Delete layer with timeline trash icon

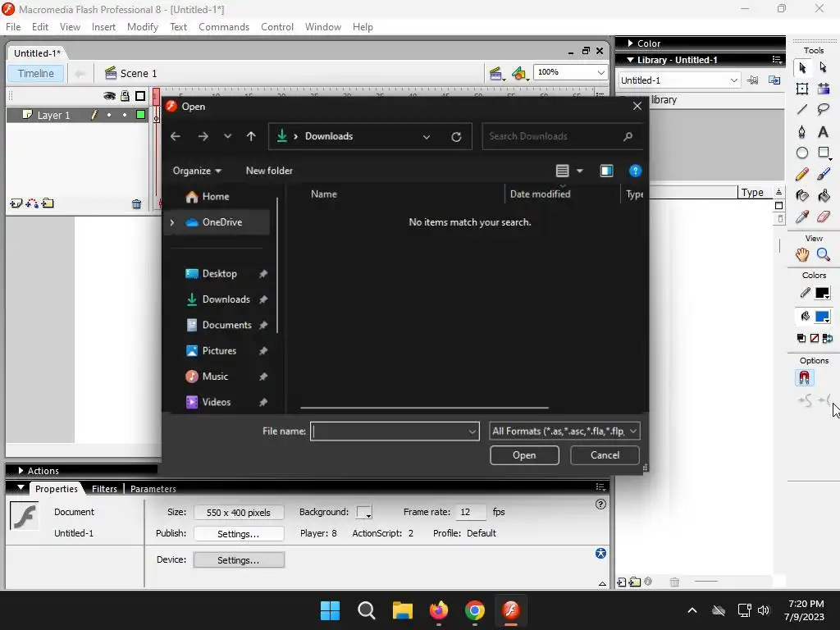point(137,203)
